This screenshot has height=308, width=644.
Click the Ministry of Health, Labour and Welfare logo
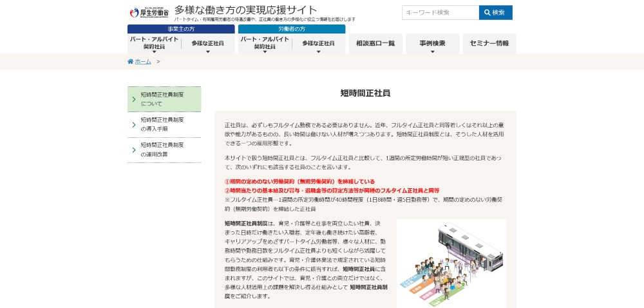pos(149,13)
